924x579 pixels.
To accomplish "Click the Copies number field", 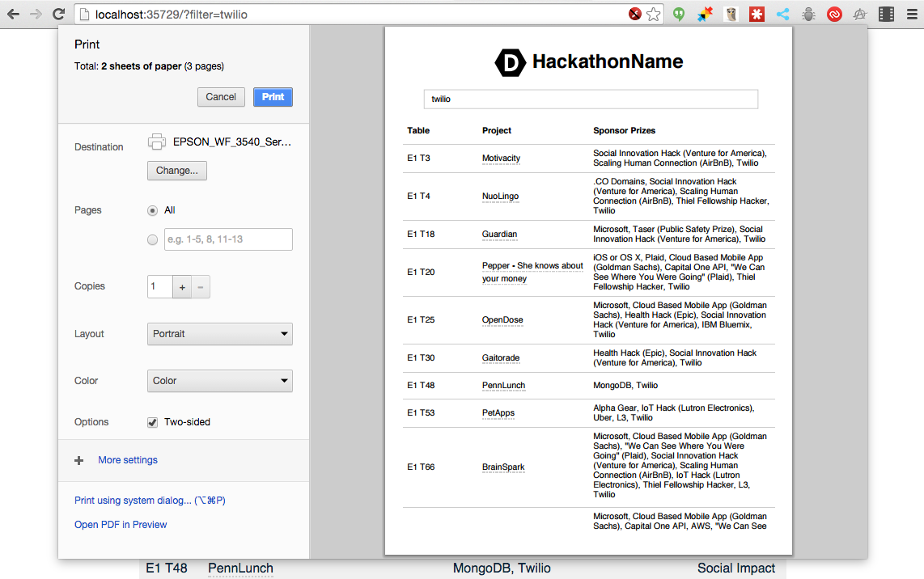I will point(159,287).
